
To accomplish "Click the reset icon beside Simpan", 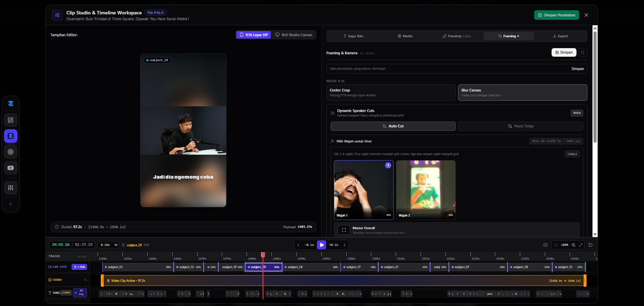I will pos(583,52).
